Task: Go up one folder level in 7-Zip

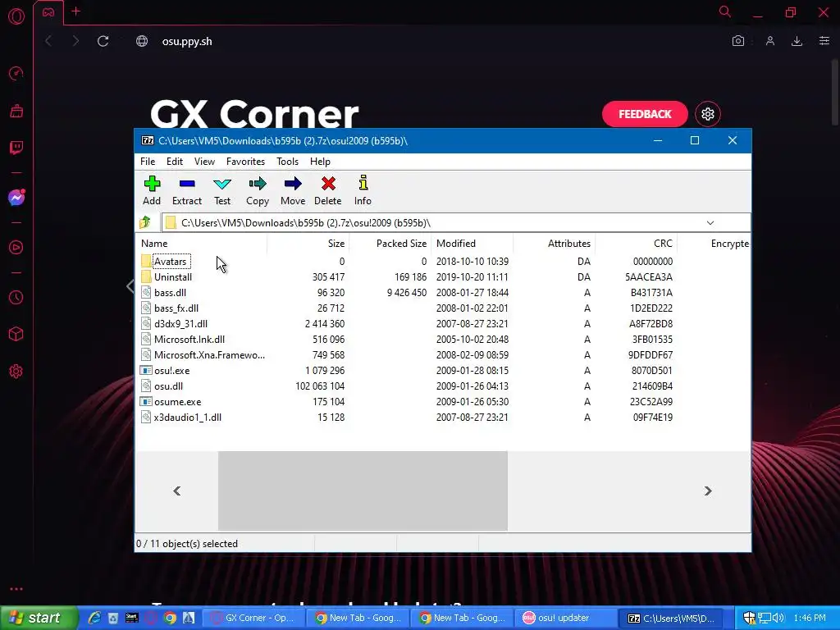Action: tap(145, 222)
